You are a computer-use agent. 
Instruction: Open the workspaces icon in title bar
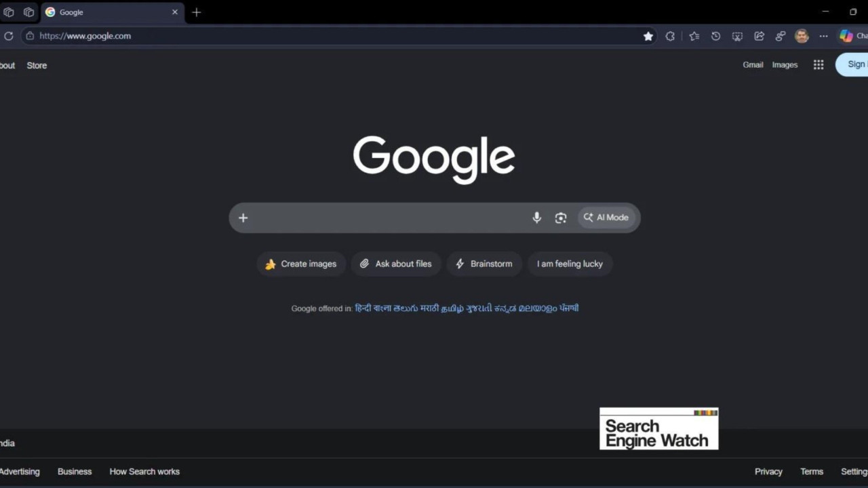click(x=9, y=12)
